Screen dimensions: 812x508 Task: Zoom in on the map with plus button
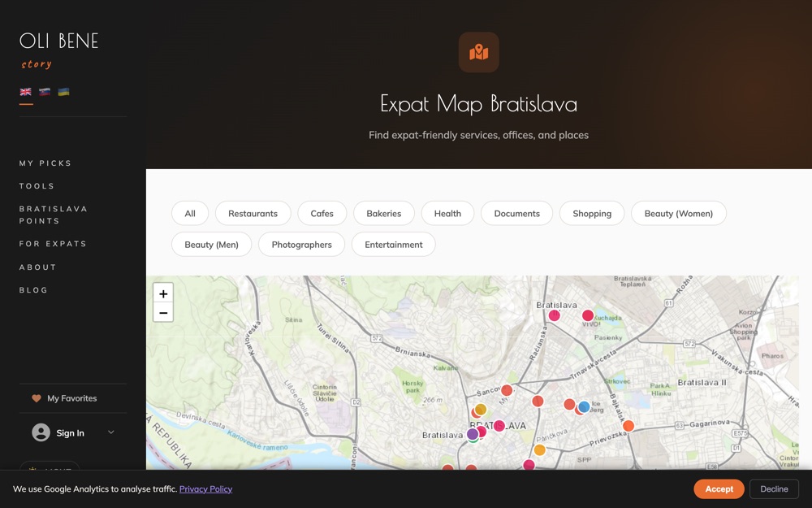click(x=163, y=294)
